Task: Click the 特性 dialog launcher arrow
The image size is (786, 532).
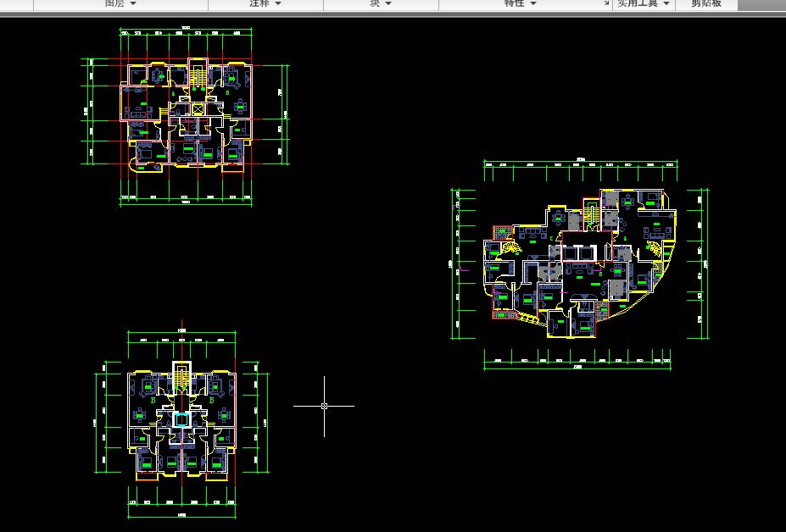Action: [x=605, y=3]
